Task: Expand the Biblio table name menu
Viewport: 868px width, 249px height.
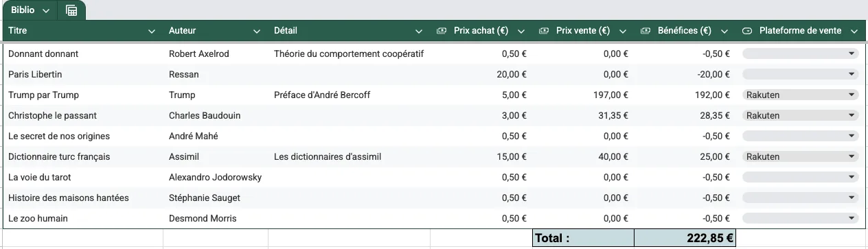Action: tap(46, 11)
